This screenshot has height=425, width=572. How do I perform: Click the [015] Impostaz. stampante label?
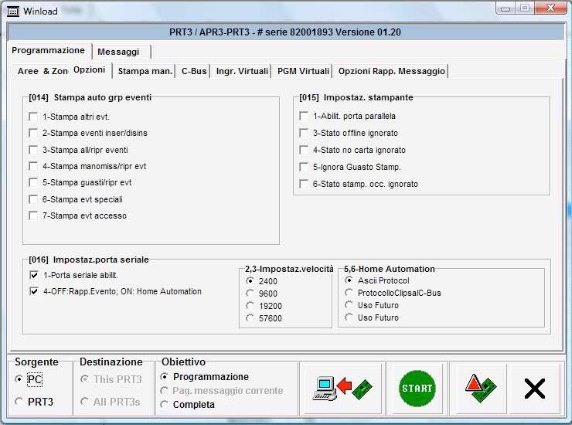356,97
